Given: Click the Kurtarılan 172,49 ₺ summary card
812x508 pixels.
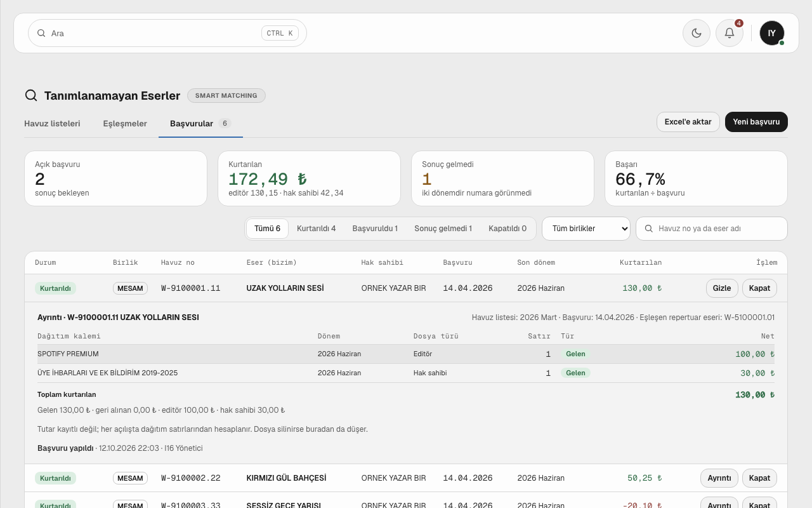Looking at the screenshot, I should point(309,178).
